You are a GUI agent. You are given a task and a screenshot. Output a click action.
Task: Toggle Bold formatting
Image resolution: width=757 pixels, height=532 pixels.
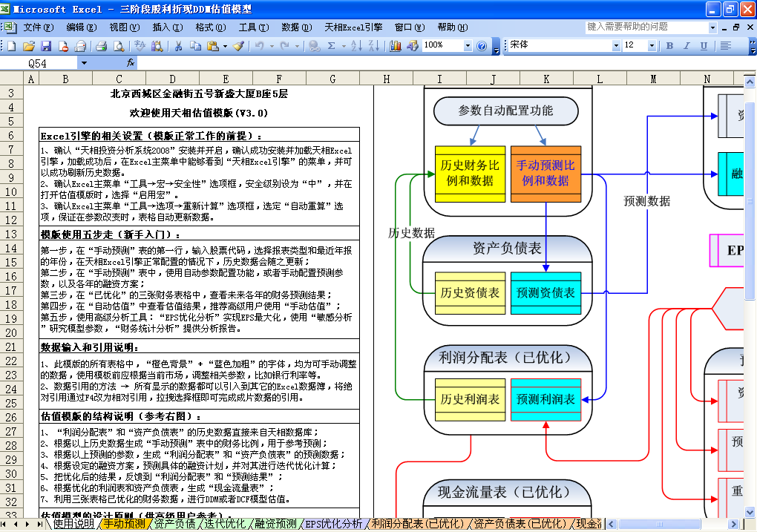coord(669,46)
